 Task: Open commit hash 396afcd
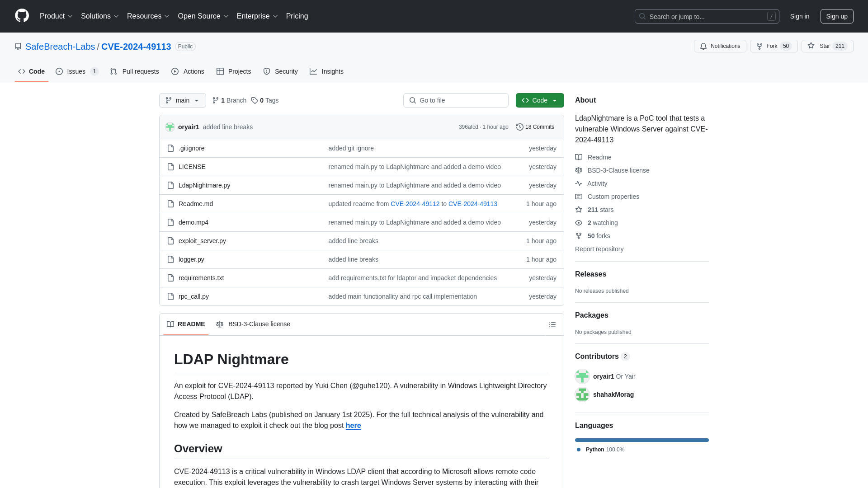(468, 127)
